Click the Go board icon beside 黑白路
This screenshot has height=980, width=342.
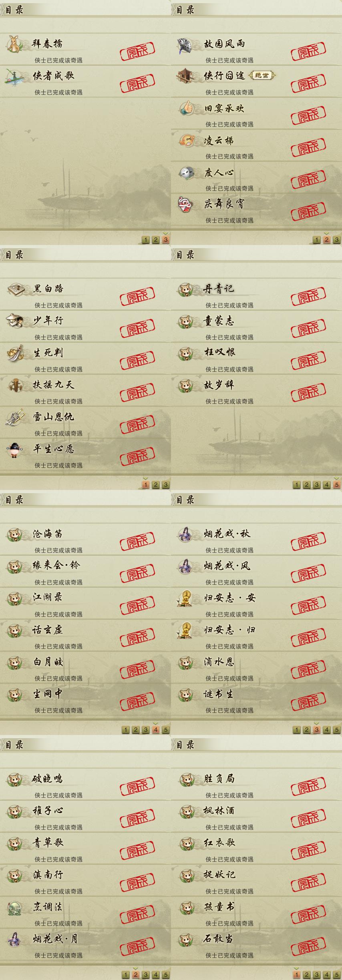click(15, 289)
